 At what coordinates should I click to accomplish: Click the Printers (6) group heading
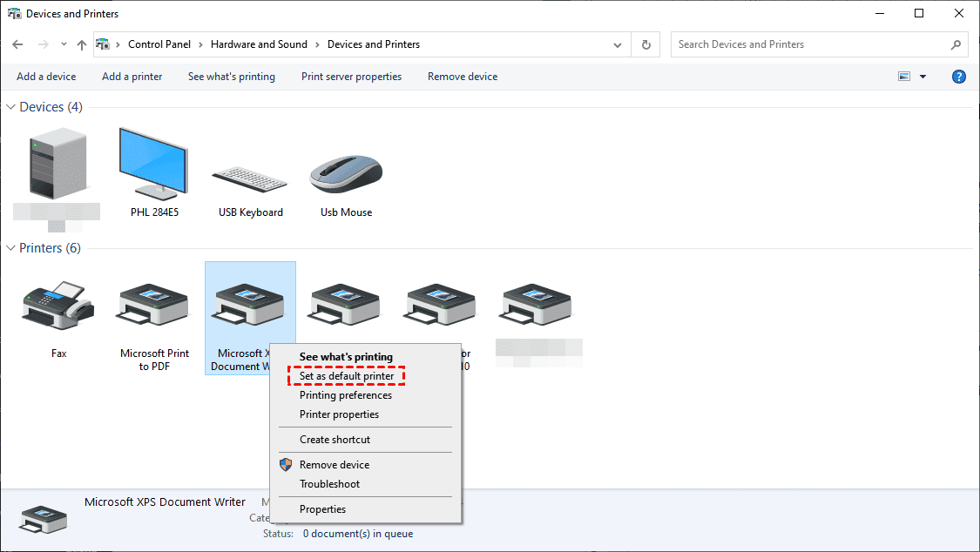pos(50,248)
